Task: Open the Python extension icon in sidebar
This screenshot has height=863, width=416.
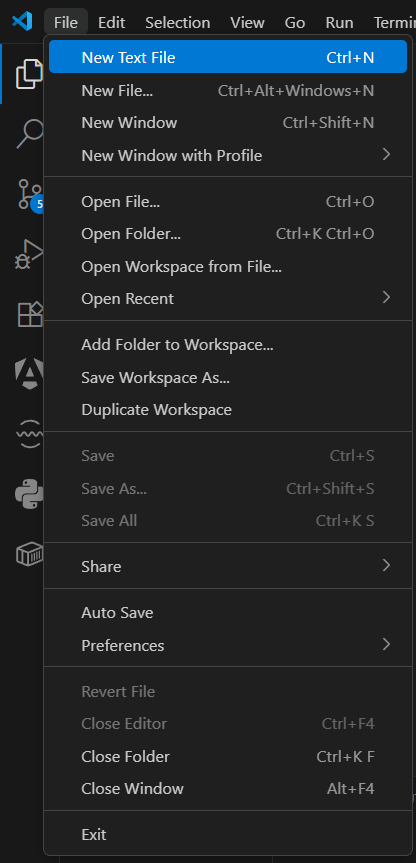Action: click(29, 494)
